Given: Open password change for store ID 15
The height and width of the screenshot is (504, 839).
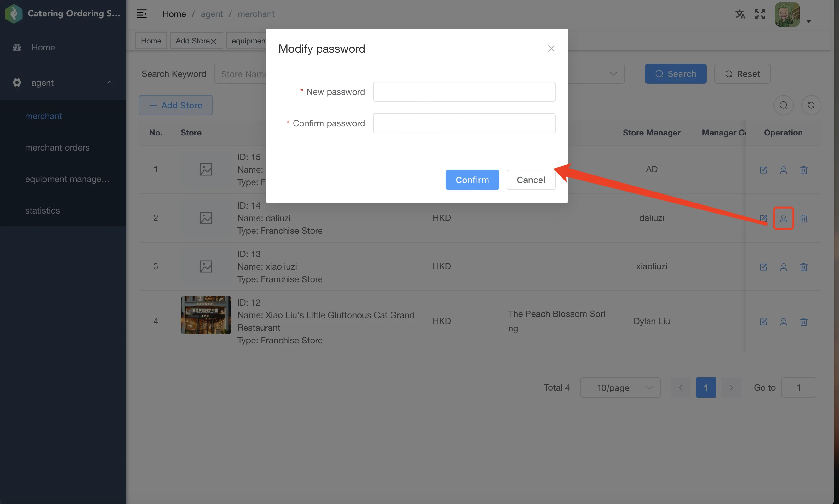Looking at the screenshot, I should point(783,170).
